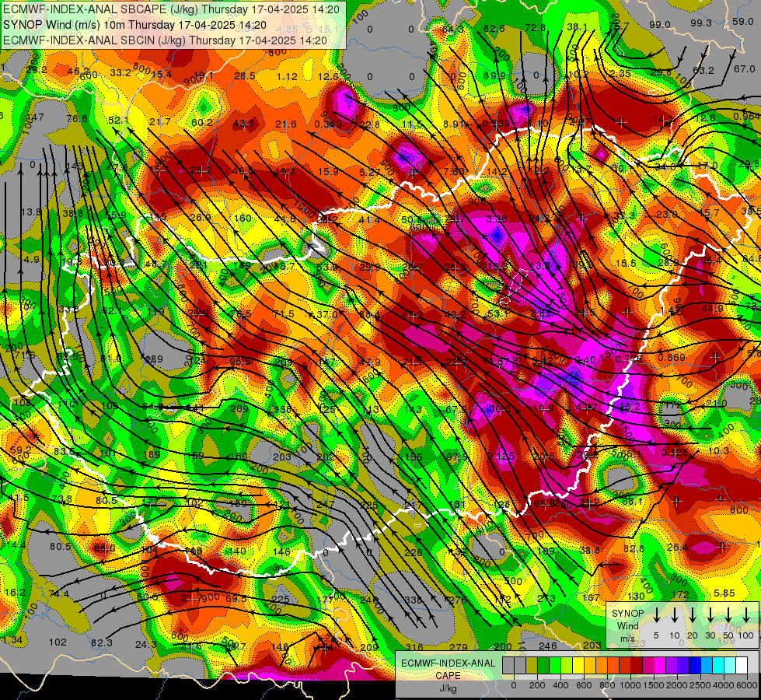Click the map value '2.40'
This screenshot has height=700, width=761.
[x=585, y=359]
